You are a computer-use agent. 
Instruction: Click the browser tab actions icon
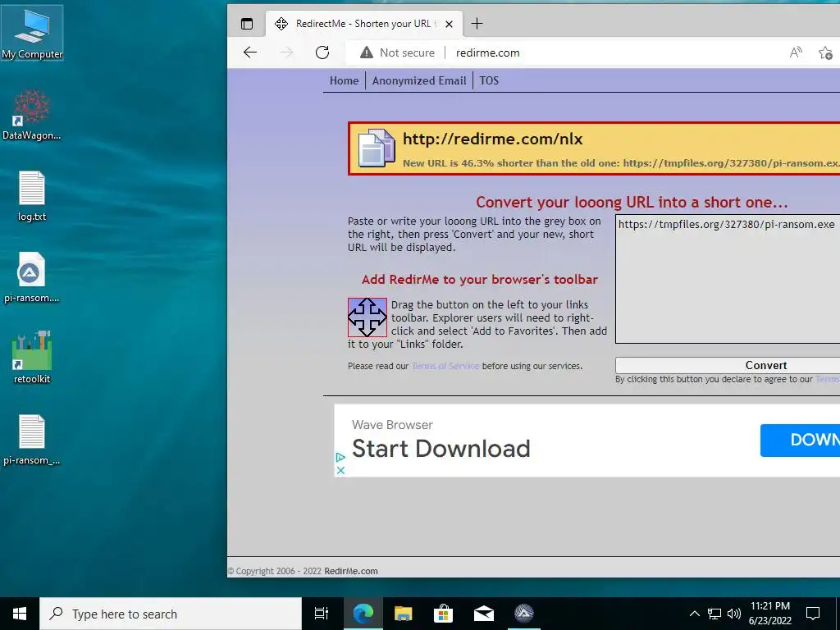point(246,24)
